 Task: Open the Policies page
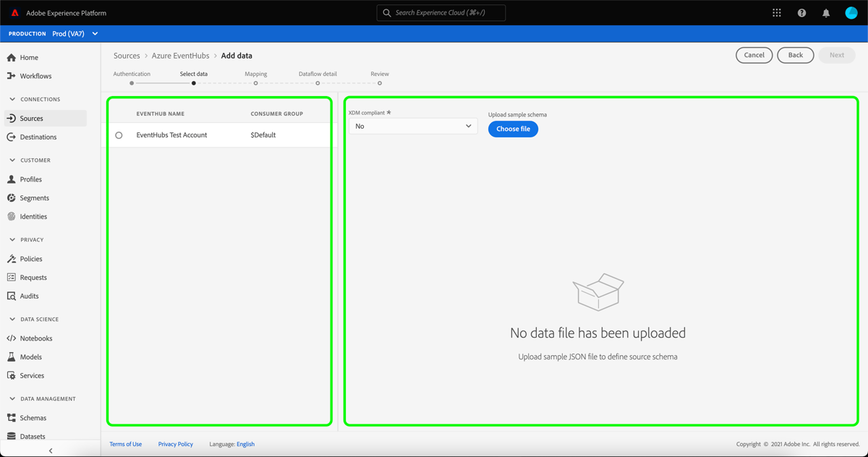(31, 258)
